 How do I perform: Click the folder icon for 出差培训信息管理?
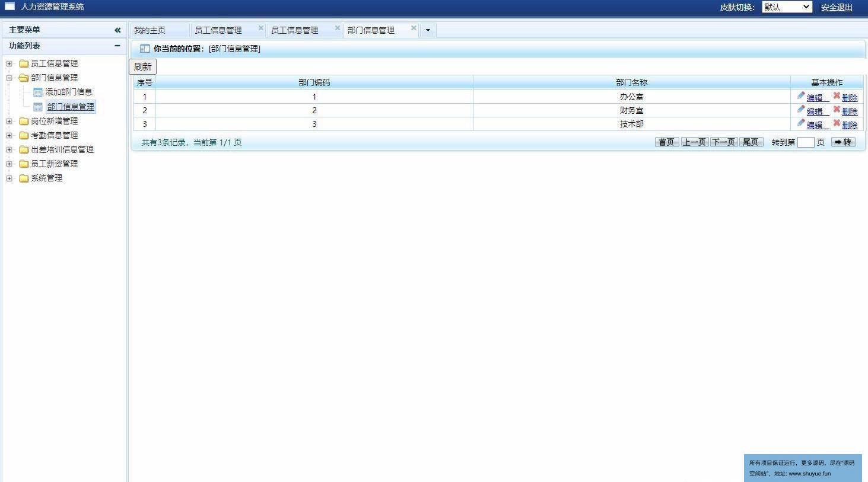(x=24, y=149)
